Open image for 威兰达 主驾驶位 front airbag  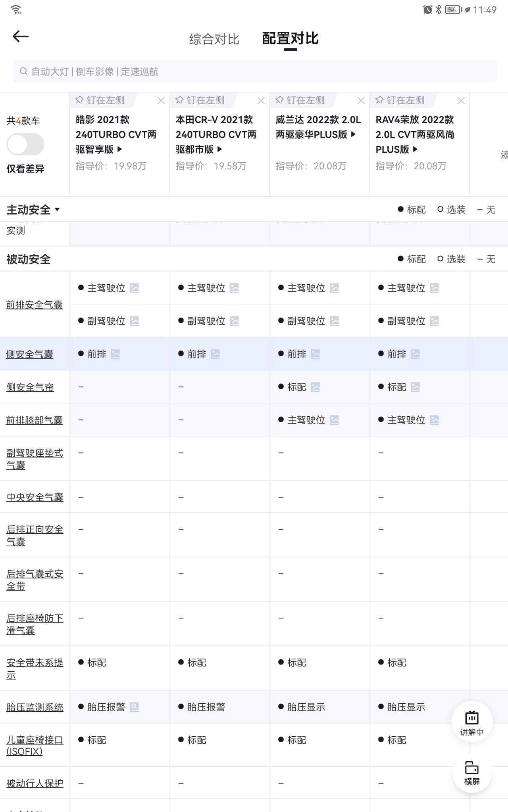[335, 288]
